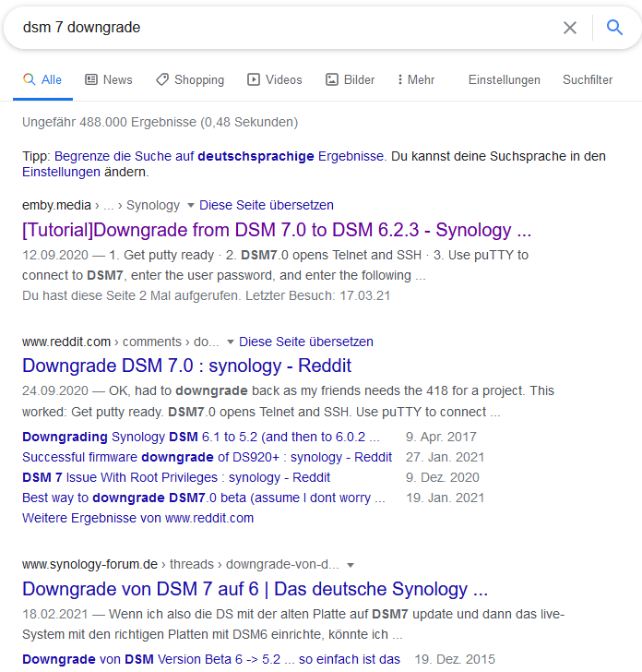The width and height of the screenshot is (642, 672).
Task: Open the Bilder tab
Action: click(x=350, y=79)
